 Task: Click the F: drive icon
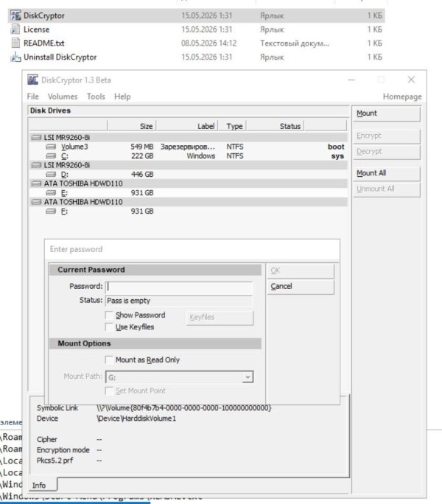(x=51, y=211)
